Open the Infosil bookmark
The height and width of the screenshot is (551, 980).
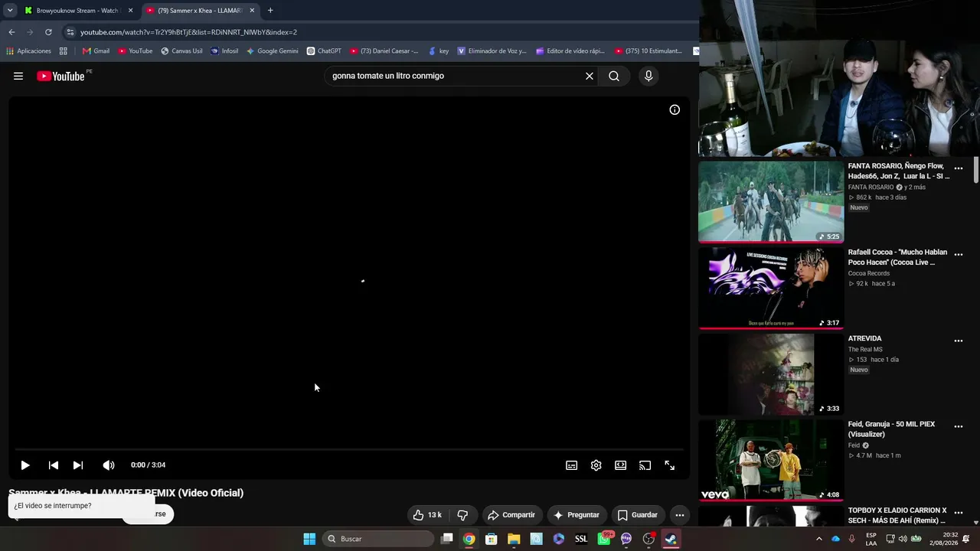[x=224, y=51]
